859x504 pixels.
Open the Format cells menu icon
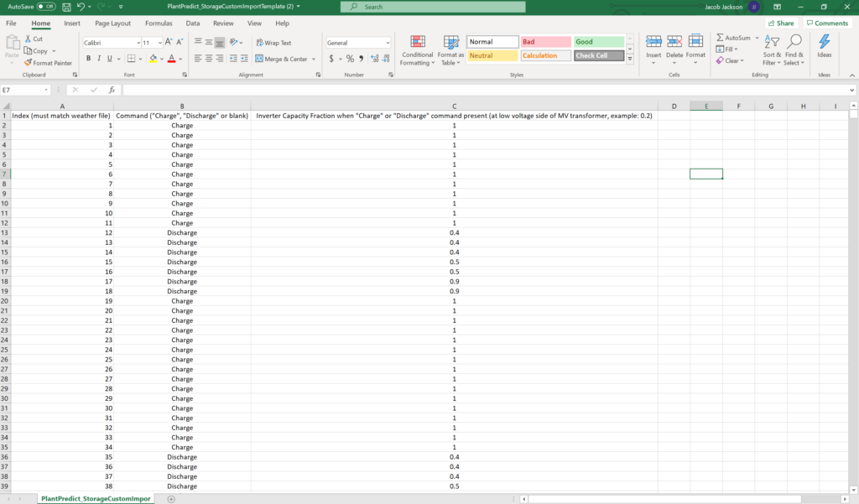[x=695, y=42]
